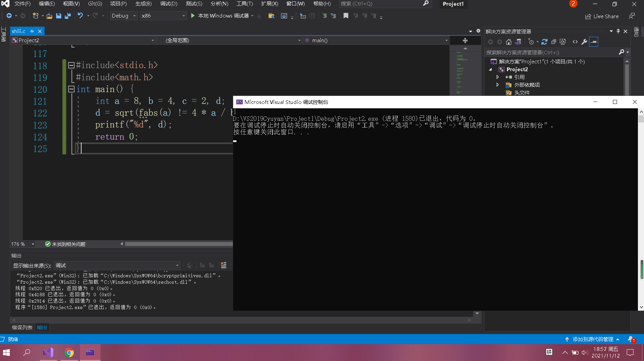This screenshot has width=644, height=361.
Task: Open the Git(G) menu
Action: [95, 4]
